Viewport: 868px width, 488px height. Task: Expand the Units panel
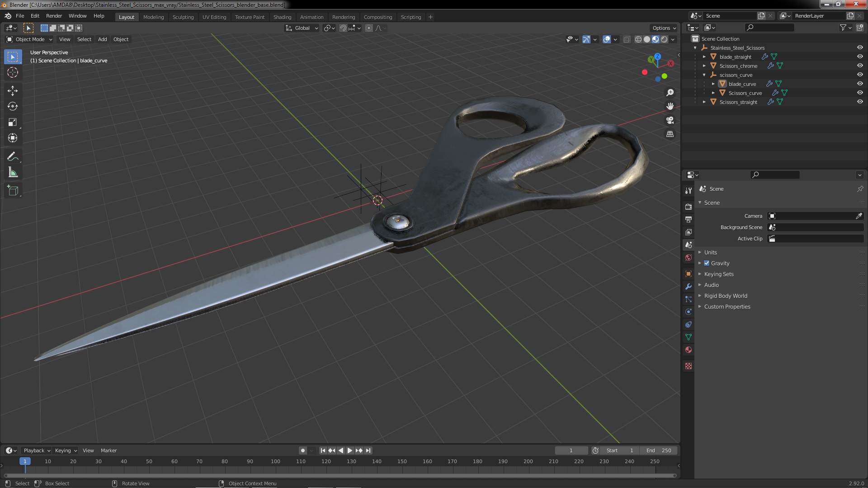click(x=710, y=253)
